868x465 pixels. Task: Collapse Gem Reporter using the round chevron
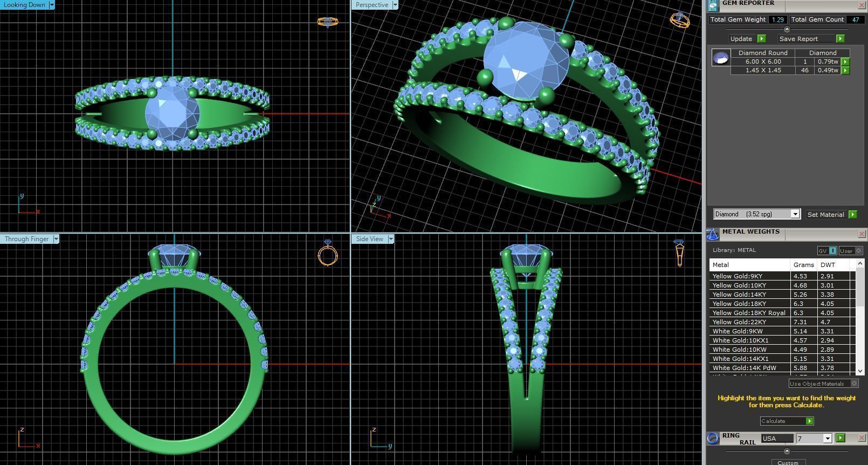(786, 29)
